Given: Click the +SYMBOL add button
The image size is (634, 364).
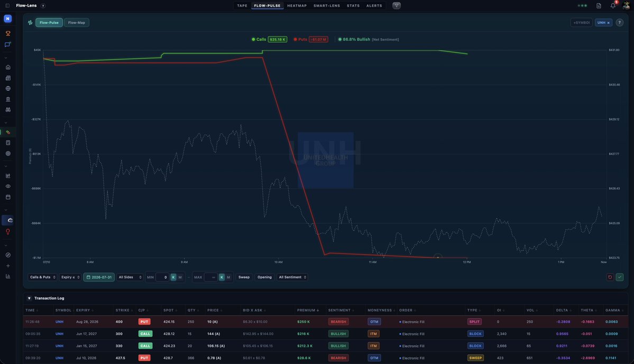Looking at the screenshot, I should [x=582, y=23].
